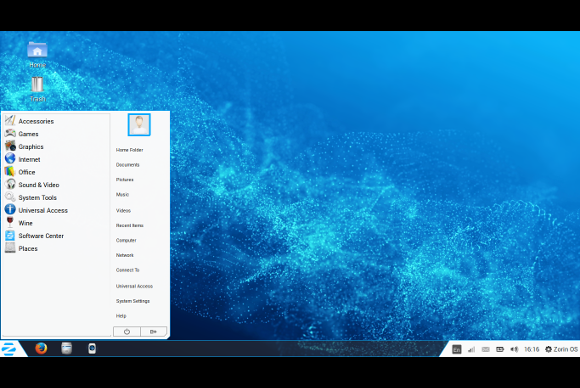Image resolution: width=580 pixels, height=388 pixels.
Task: Open the Zorin start menu button
Action: (x=9, y=349)
